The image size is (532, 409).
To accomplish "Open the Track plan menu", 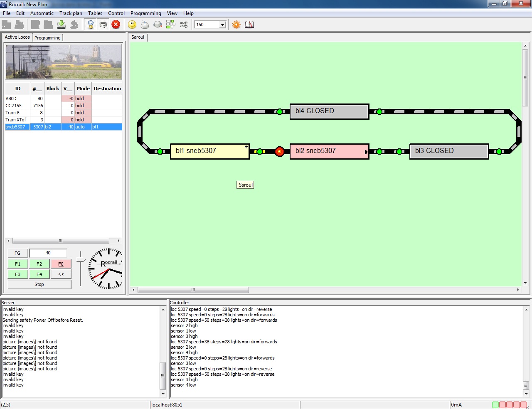I will coord(71,13).
